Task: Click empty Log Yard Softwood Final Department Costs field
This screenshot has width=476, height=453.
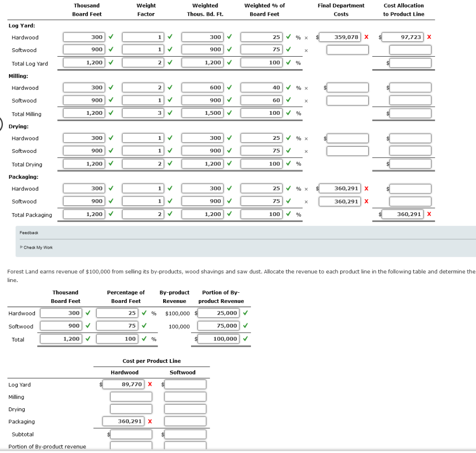Action: 348,50
